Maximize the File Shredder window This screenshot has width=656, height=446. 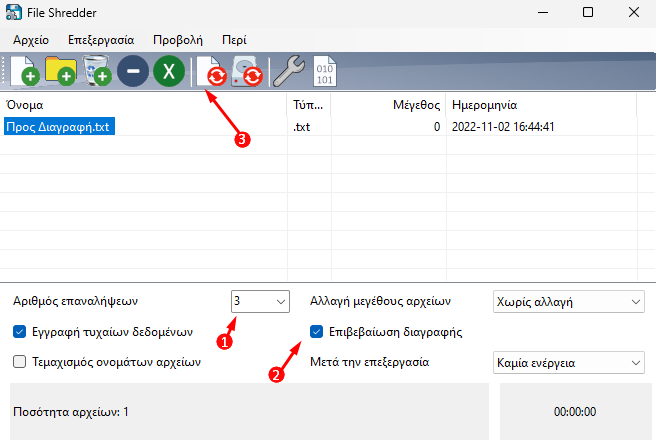click(x=588, y=13)
